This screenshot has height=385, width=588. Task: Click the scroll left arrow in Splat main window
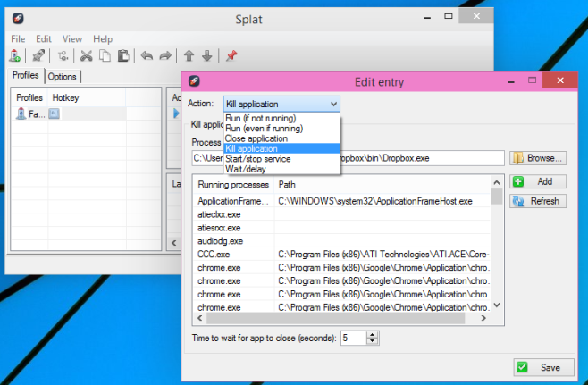tap(174, 243)
